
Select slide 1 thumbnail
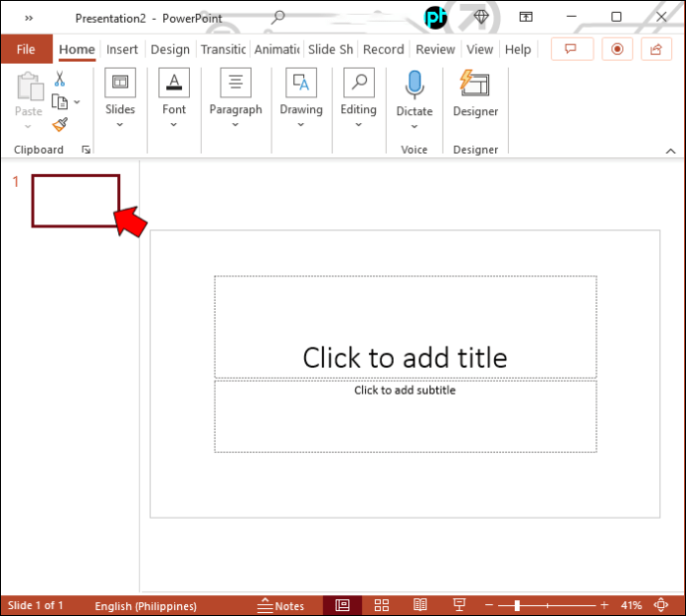[76, 201]
